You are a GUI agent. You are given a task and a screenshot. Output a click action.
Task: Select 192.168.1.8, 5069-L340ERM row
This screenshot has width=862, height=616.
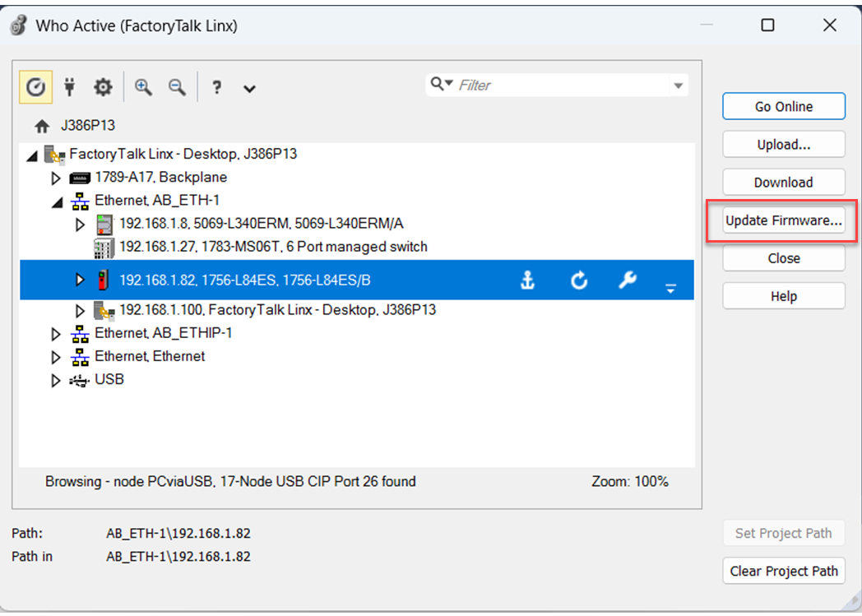(x=261, y=224)
